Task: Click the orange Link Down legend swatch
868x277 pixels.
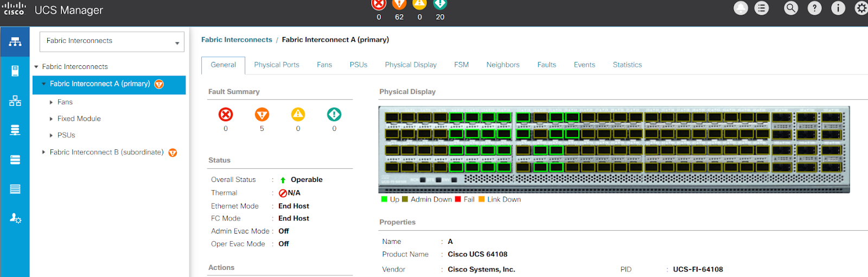Action: [481, 199]
